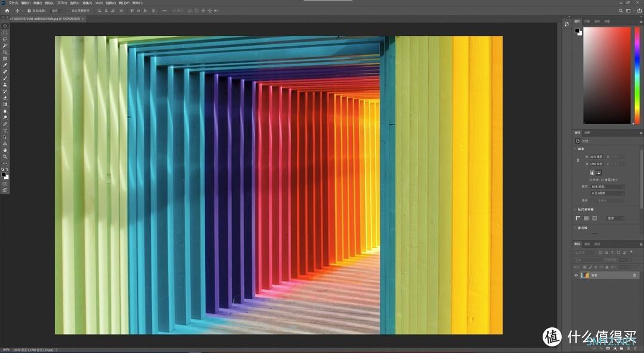The height and width of the screenshot is (353, 644).
Task: Select the Magic Wand tool
Action: click(5, 45)
